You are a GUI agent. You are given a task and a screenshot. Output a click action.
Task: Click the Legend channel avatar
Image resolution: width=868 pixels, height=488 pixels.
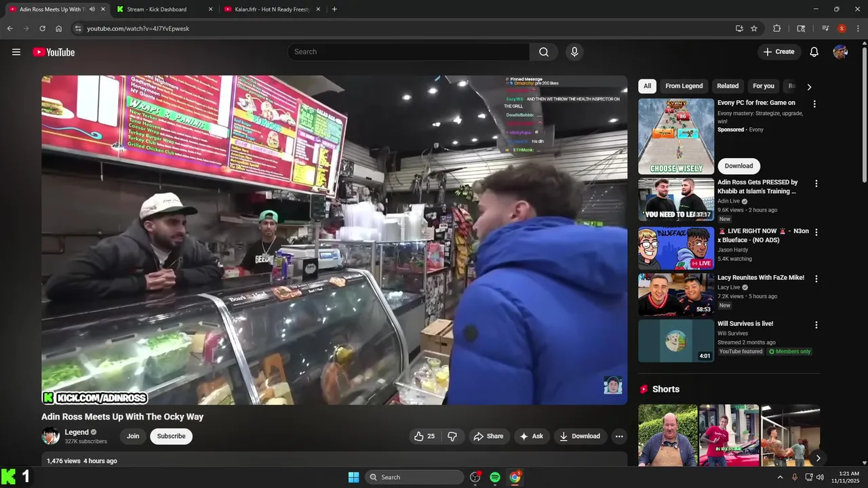tap(51, 436)
